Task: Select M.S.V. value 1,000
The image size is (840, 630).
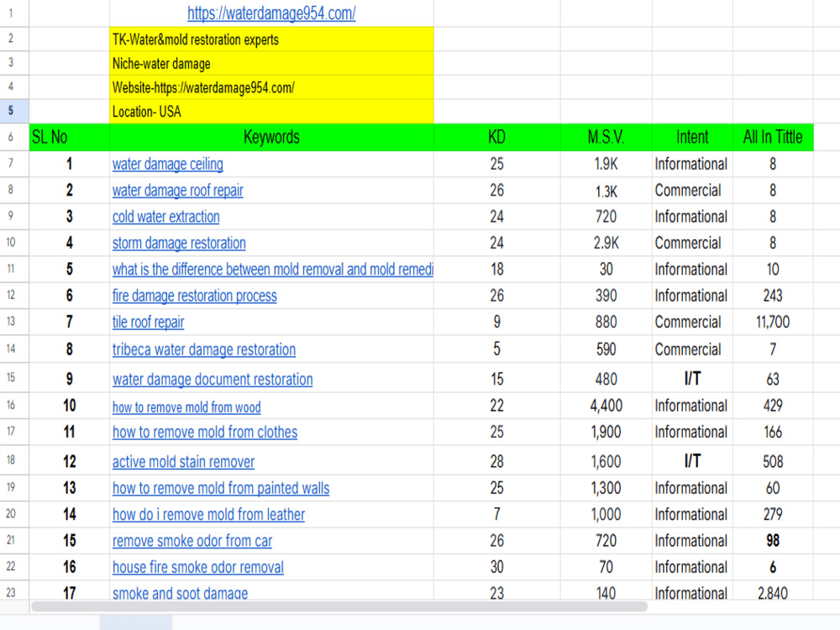Action: click(x=606, y=514)
